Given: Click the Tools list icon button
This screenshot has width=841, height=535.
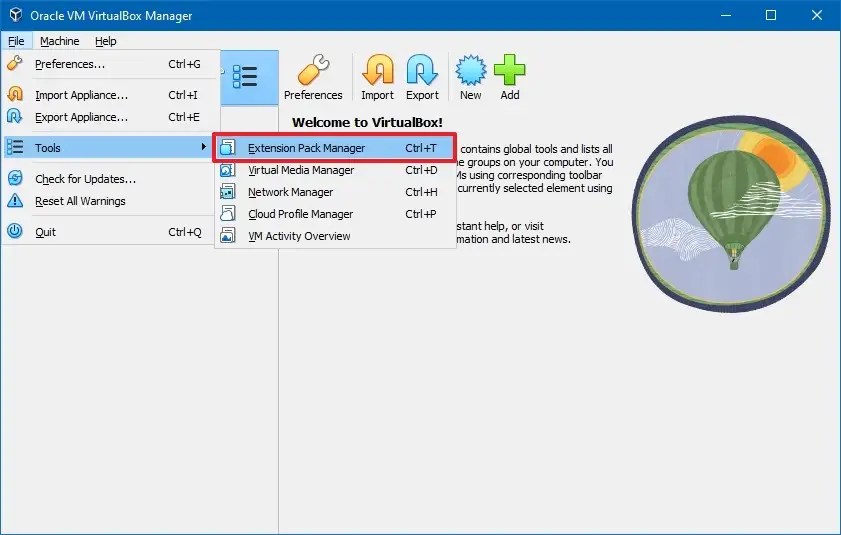Looking at the screenshot, I should tap(245, 77).
